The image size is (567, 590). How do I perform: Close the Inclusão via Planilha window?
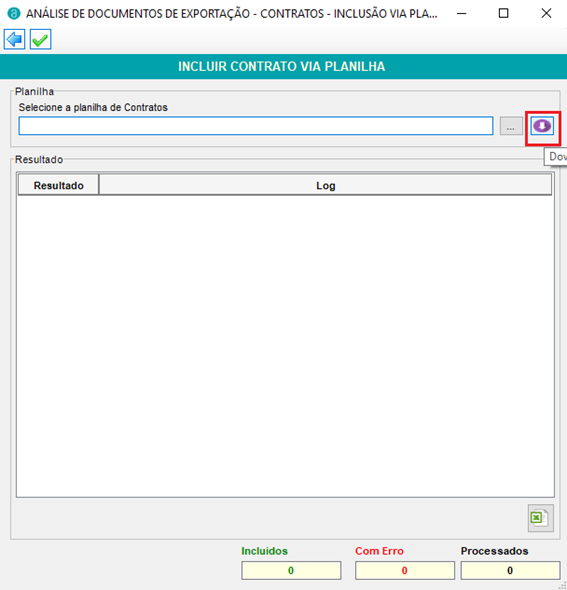[x=546, y=14]
